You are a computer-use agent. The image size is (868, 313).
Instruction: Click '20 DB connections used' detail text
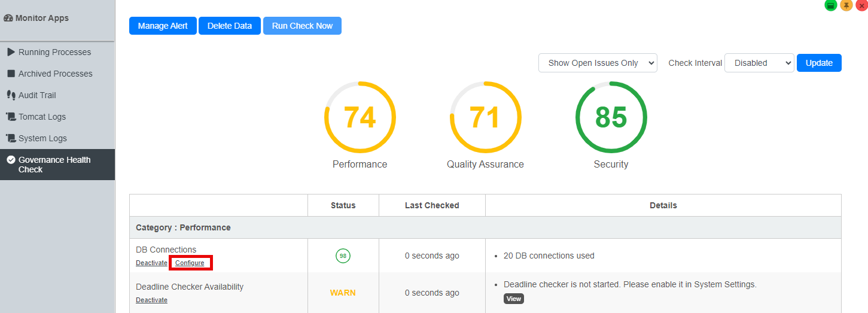pos(549,256)
